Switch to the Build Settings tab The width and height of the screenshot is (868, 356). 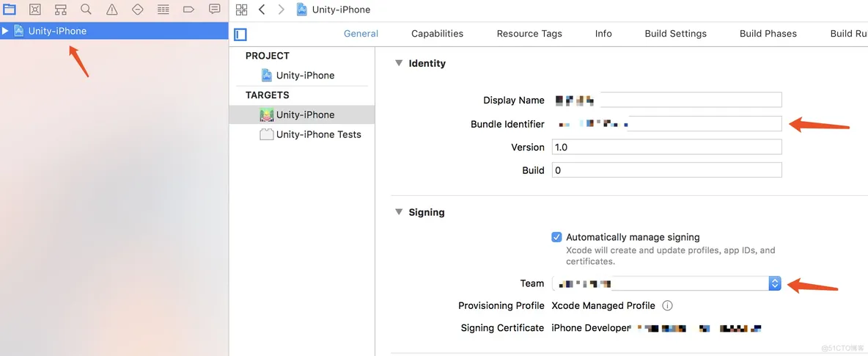pos(675,34)
